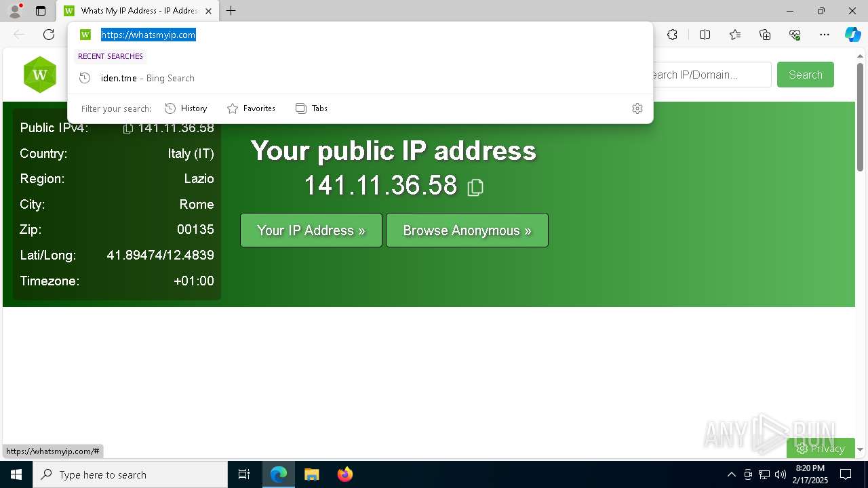868x488 pixels.
Task: Click the page vertical scrollbar
Action: click(860, 117)
